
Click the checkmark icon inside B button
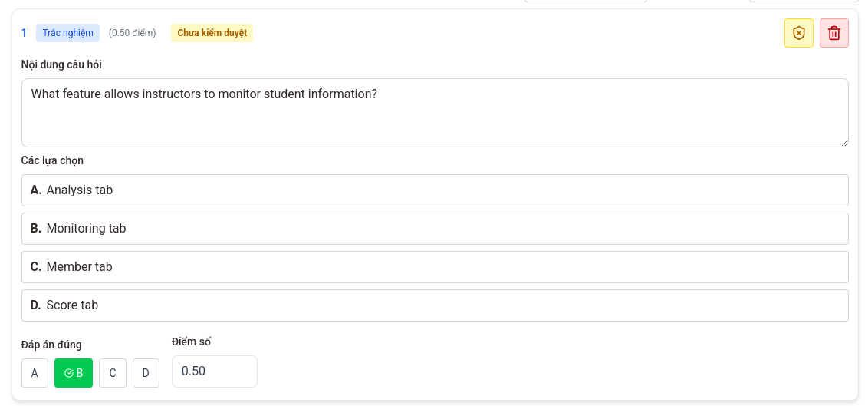[69, 373]
